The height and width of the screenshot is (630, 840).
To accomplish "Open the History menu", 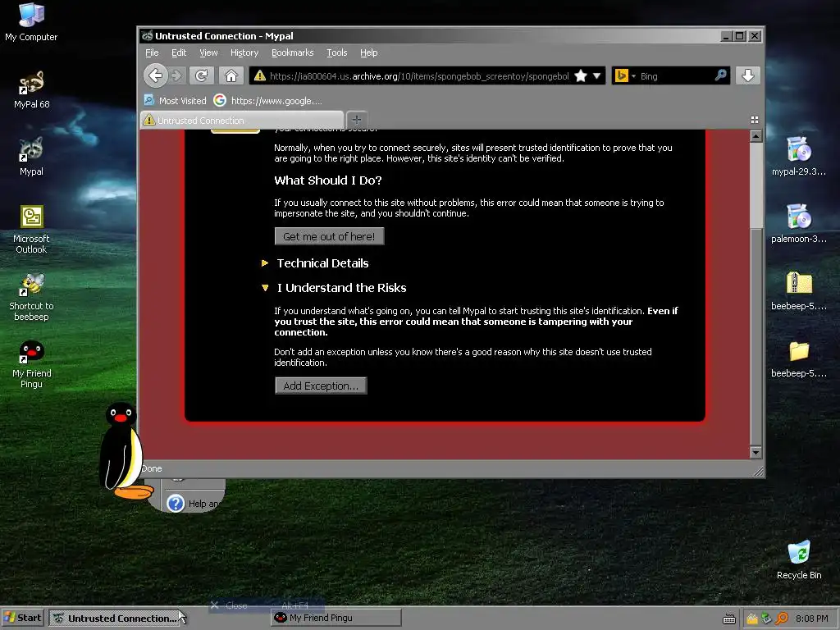I will pos(244,52).
